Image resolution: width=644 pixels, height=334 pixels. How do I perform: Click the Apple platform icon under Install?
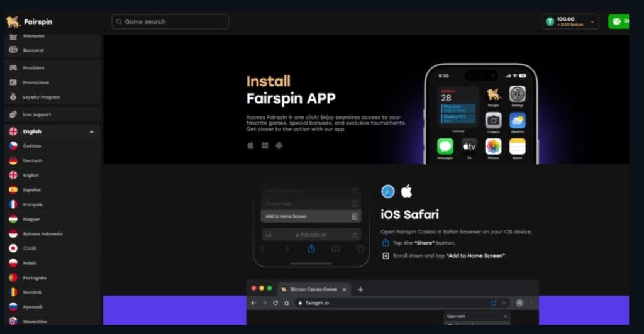(250, 145)
